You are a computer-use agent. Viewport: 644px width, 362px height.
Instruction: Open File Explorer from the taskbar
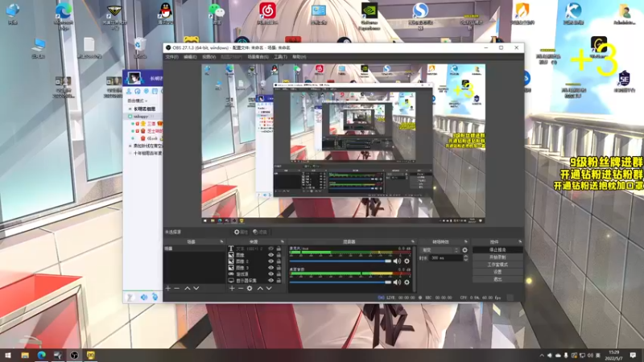25,355
